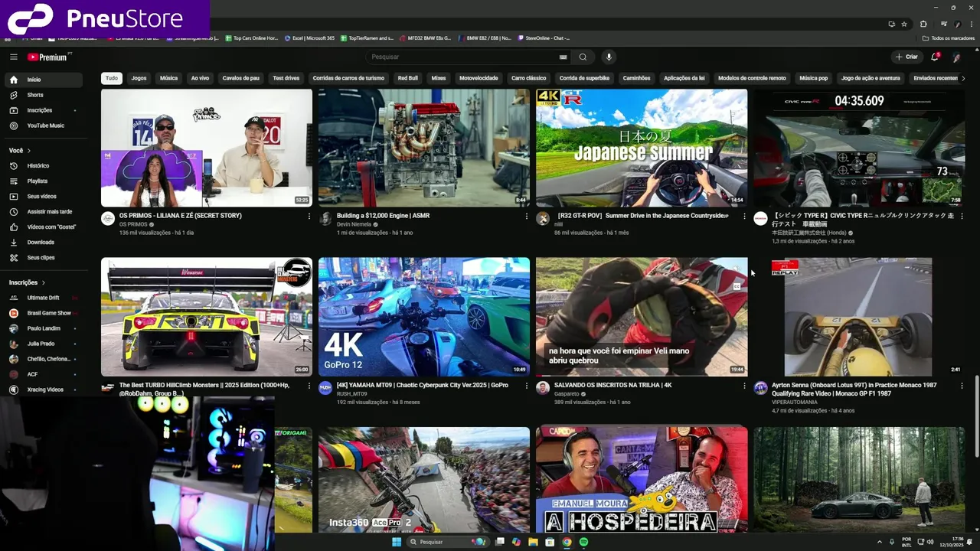Viewport: 980px width, 551px height.
Task: Open options menu for Building a $12,000 Engine
Action: point(527,217)
